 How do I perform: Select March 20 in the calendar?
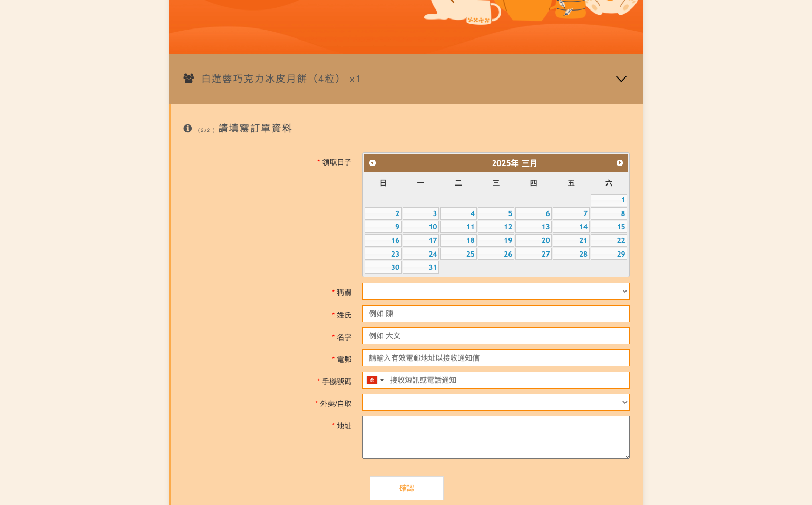(x=533, y=240)
